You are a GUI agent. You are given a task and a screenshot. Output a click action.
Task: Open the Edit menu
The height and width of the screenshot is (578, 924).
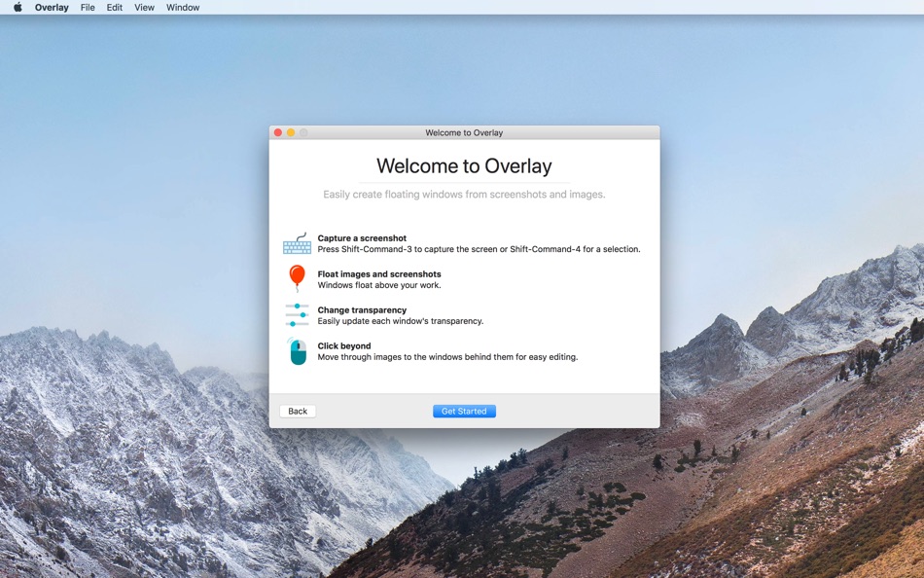click(115, 7)
